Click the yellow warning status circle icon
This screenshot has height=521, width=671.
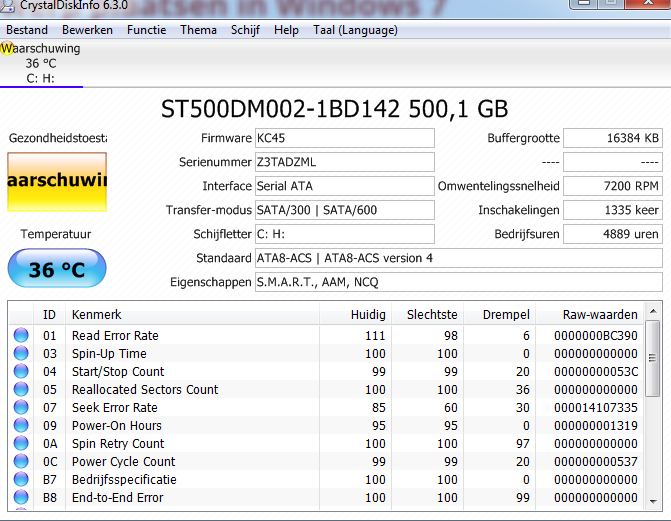pos(7,48)
